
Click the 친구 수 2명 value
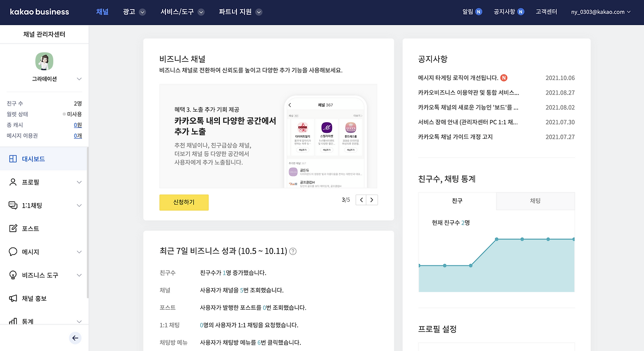pos(78,103)
